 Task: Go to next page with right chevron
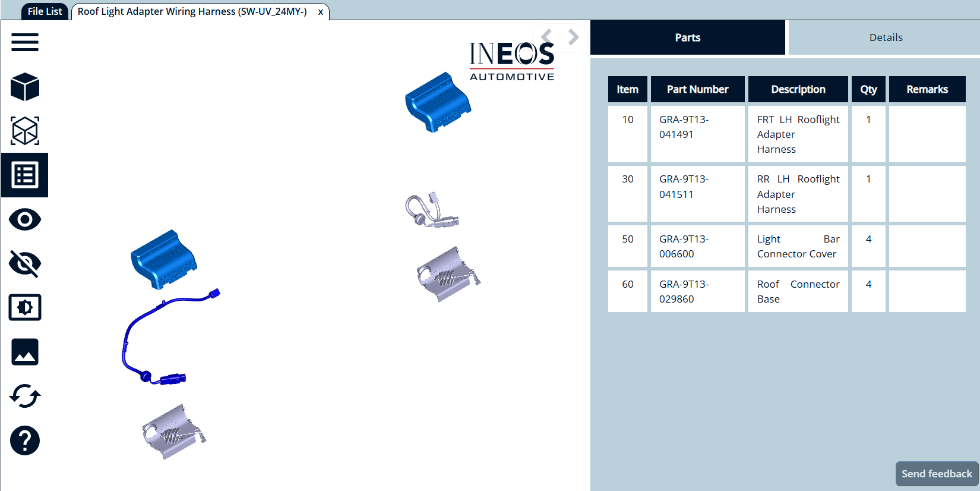pos(573,37)
